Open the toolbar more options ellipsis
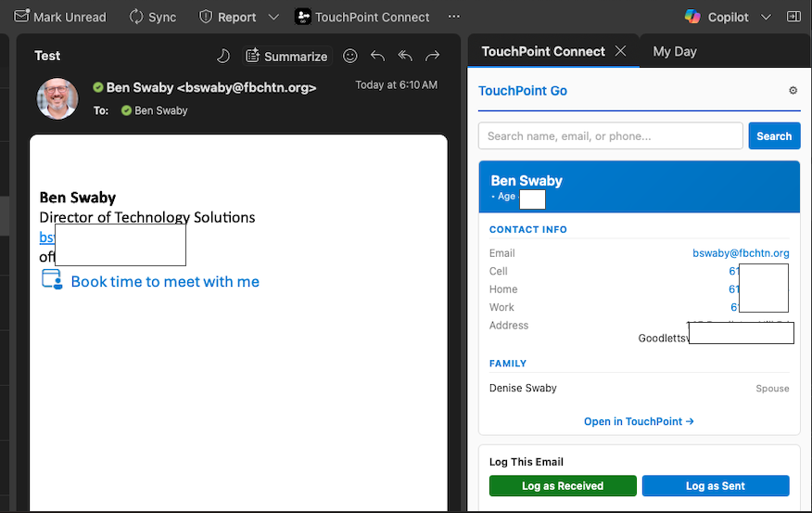812x513 pixels. [x=454, y=17]
